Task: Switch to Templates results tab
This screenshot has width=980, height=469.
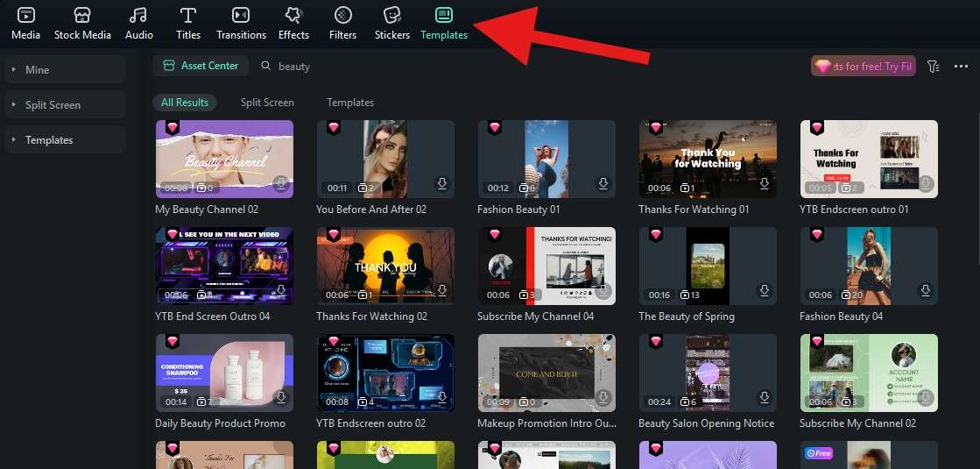Action: [x=350, y=103]
